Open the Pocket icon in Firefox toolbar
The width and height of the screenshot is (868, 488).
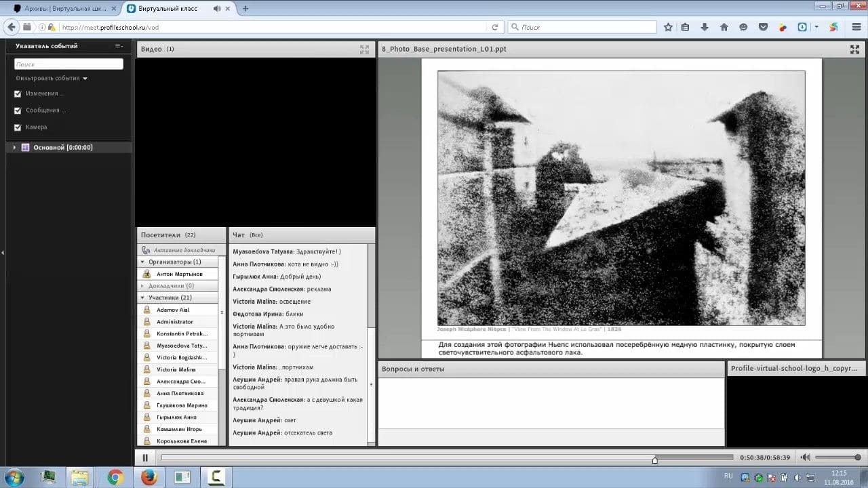[763, 27]
